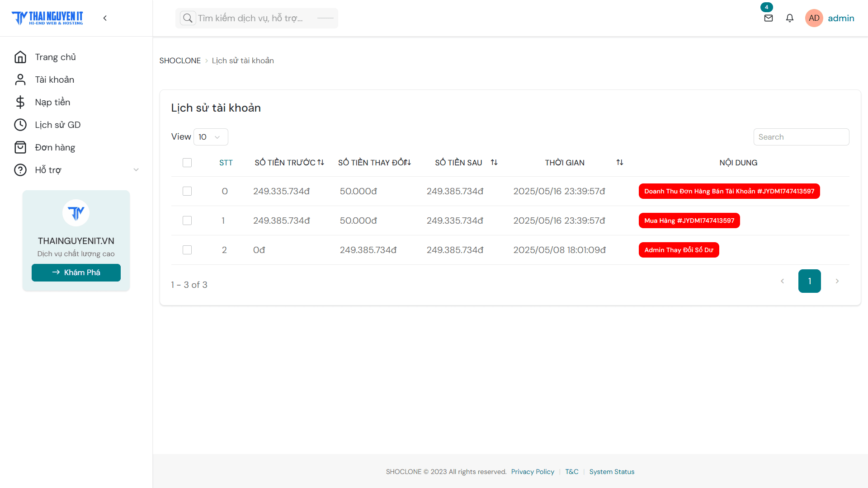Click page 1 pagination button
Viewport: 868px width, 488px height.
click(x=810, y=281)
